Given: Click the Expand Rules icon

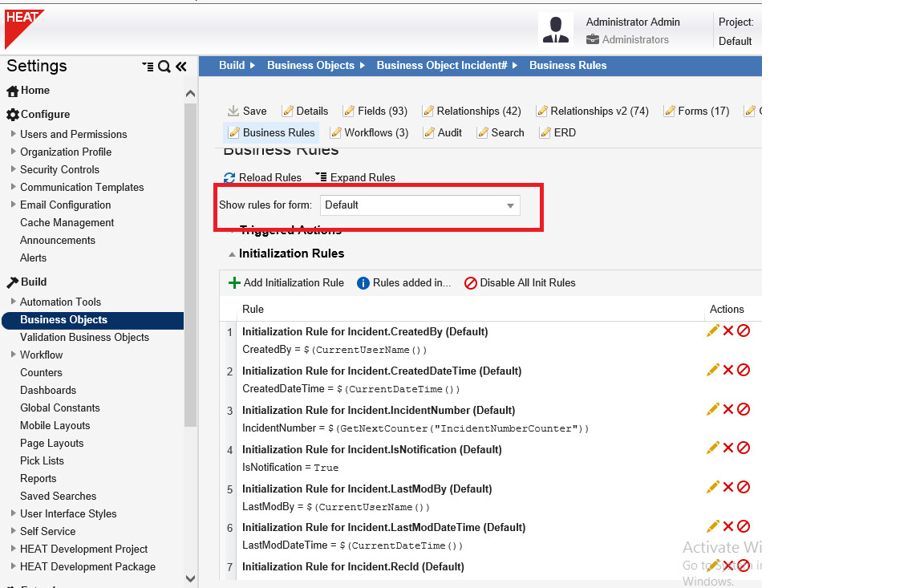Looking at the screenshot, I should (x=321, y=177).
